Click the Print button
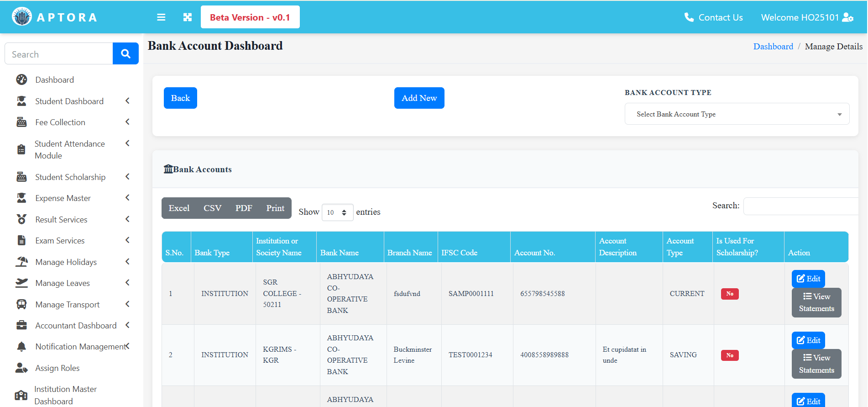868x407 pixels. (x=275, y=208)
